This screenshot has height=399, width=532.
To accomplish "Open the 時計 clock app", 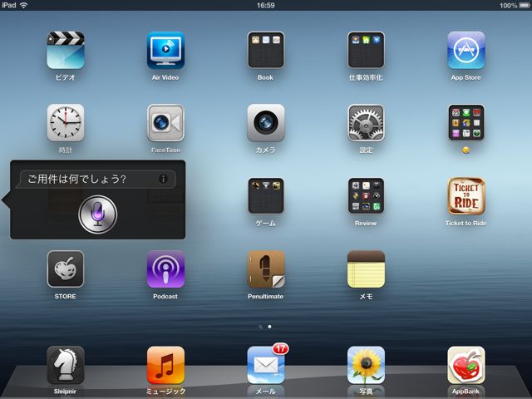I will (x=66, y=123).
